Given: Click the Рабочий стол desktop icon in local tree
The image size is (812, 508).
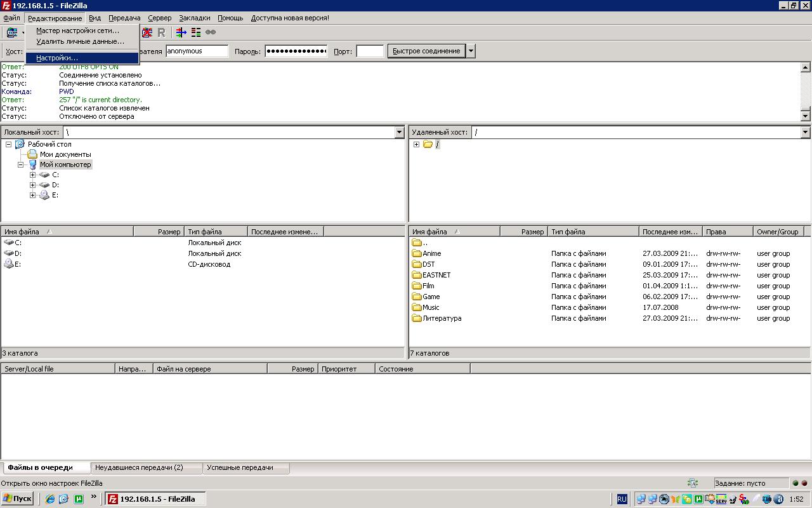Looking at the screenshot, I should tap(20, 144).
